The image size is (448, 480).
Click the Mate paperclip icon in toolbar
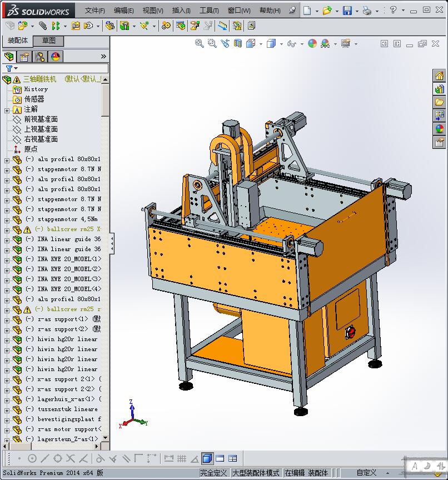point(43,26)
